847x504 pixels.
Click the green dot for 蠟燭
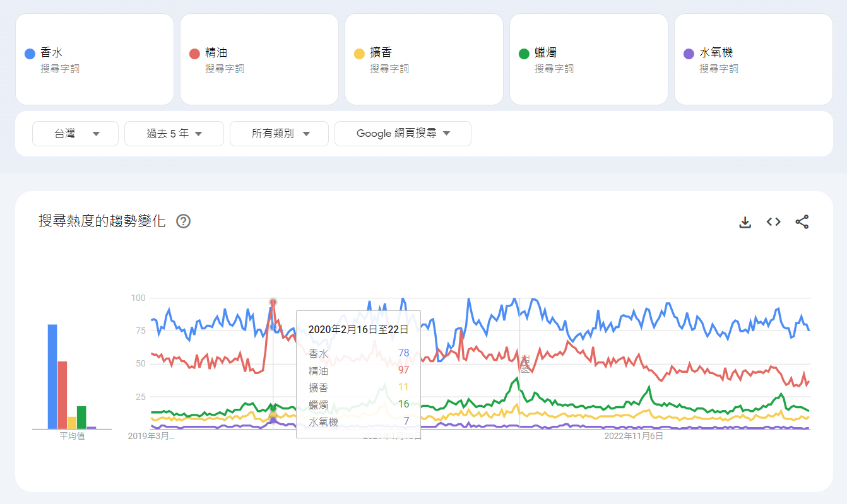click(524, 54)
